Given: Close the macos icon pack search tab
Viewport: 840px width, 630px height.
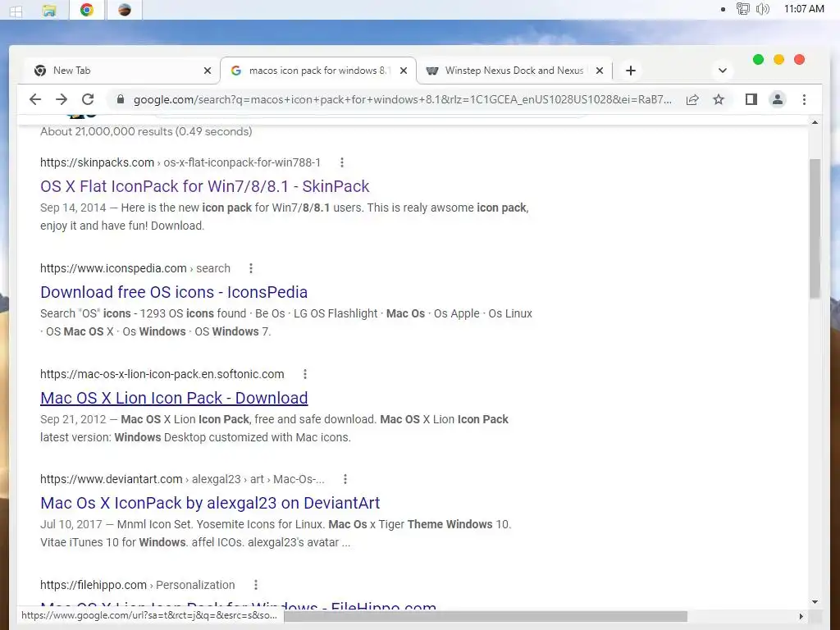Looking at the screenshot, I should 404,71.
